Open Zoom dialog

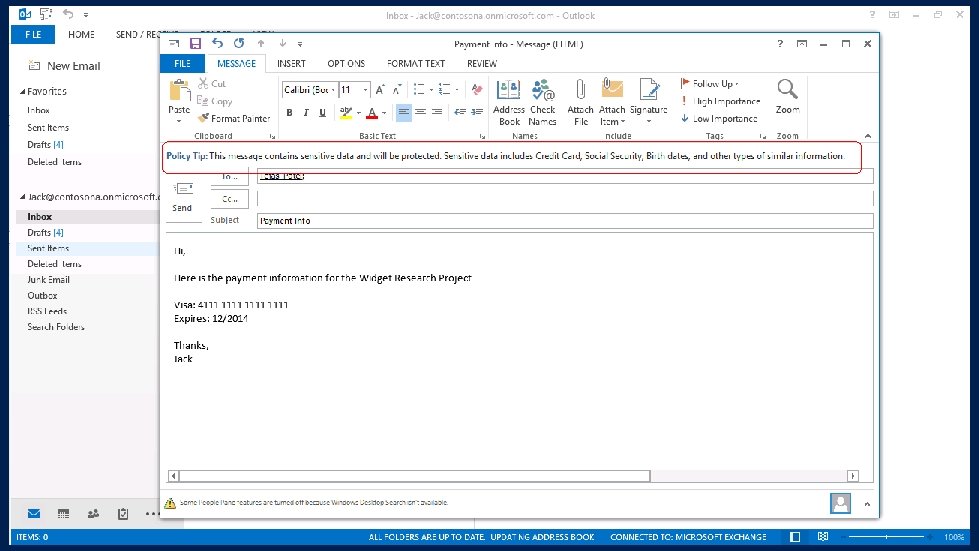[787, 97]
